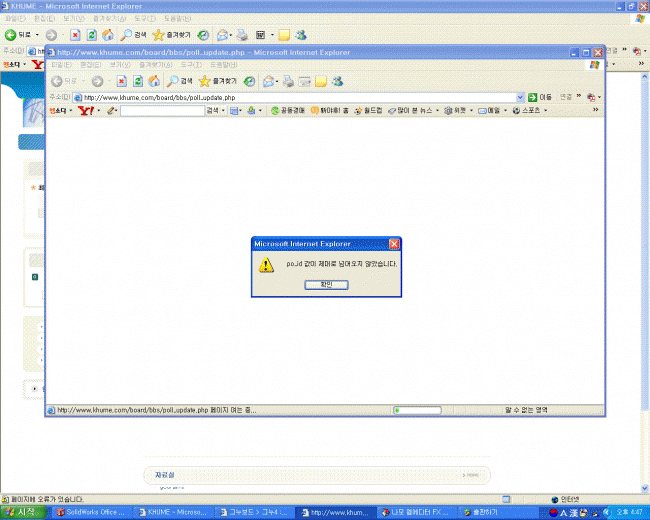
Task: Click 자료실 heading in KHUME page
Action: pyautogui.click(x=165, y=475)
